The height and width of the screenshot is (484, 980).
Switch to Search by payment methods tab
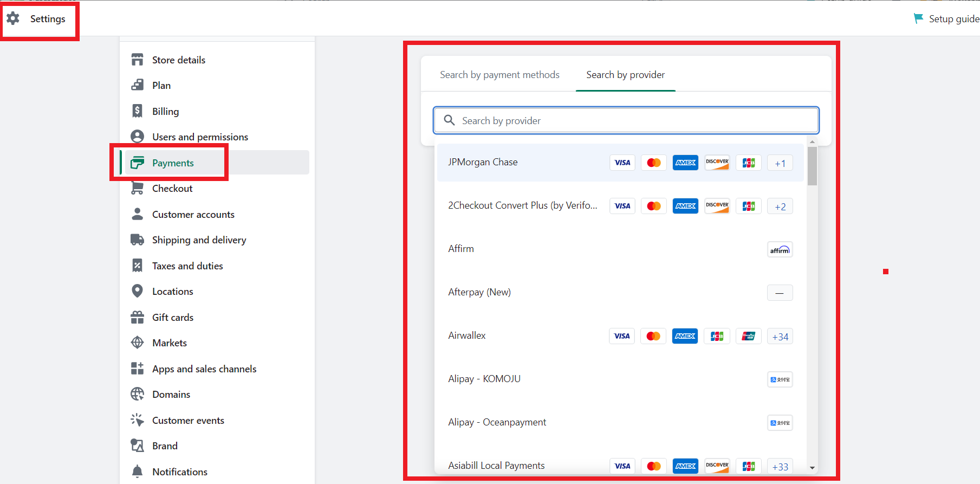[499, 75]
